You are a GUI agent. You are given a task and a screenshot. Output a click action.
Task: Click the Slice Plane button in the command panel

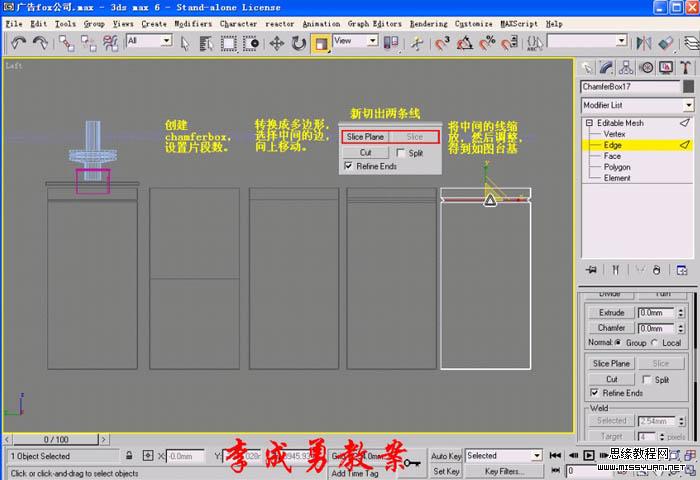coord(611,364)
